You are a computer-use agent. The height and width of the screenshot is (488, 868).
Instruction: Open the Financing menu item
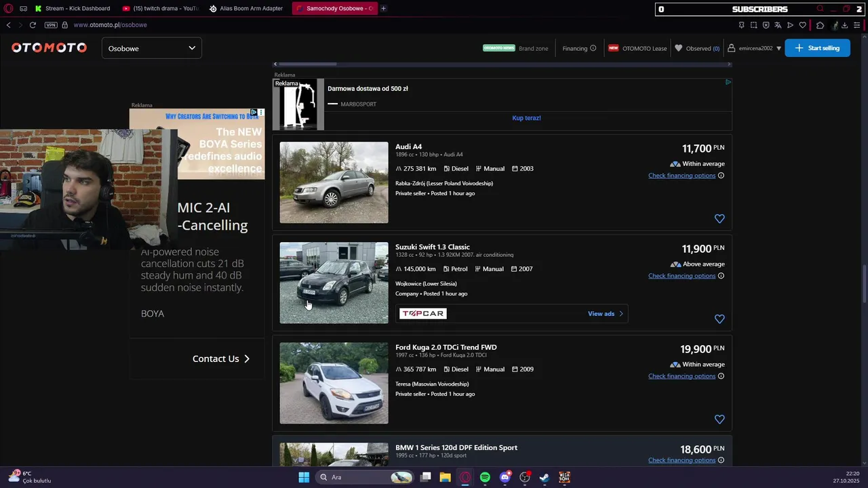(x=575, y=49)
